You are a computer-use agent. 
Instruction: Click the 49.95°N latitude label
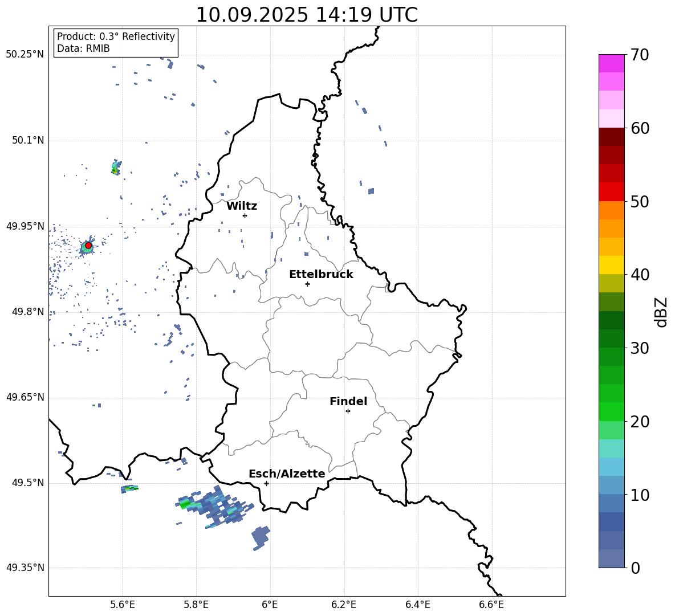[25, 226]
